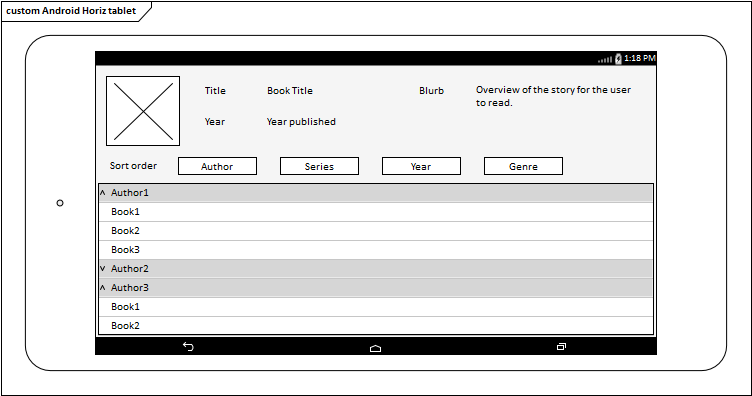Sort the list by Series
This screenshot has height=396, width=752.
tap(319, 166)
